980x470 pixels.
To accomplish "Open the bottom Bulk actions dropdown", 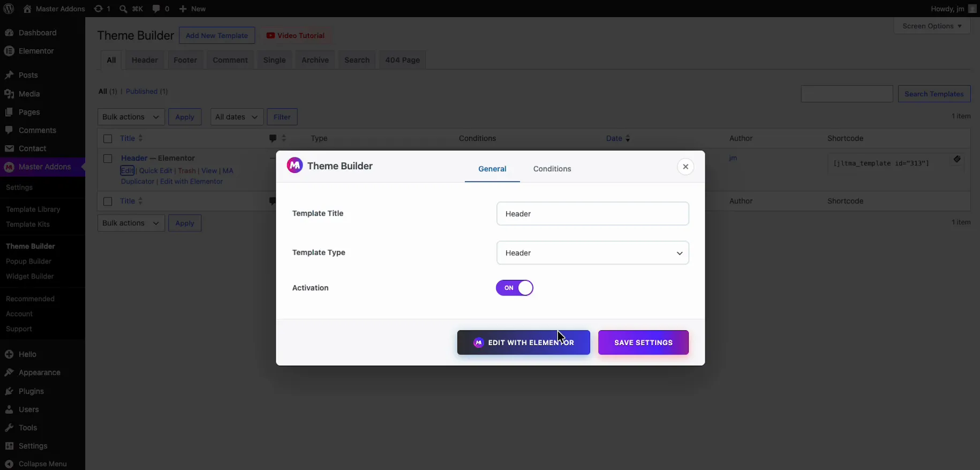I will pyautogui.click(x=131, y=223).
